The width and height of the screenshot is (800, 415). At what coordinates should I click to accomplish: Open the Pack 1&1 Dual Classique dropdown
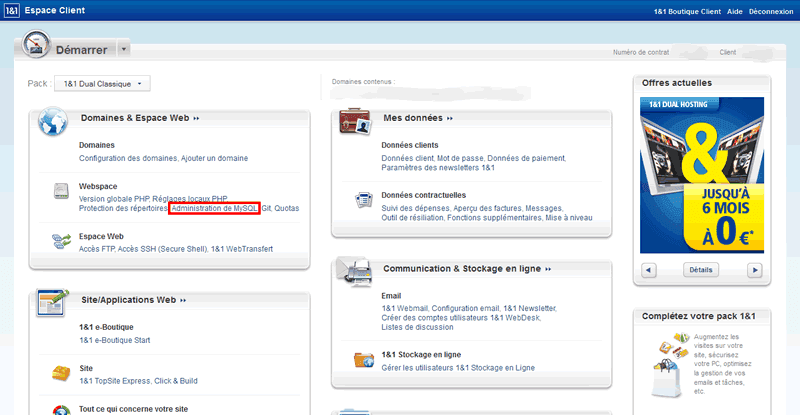click(x=102, y=84)
